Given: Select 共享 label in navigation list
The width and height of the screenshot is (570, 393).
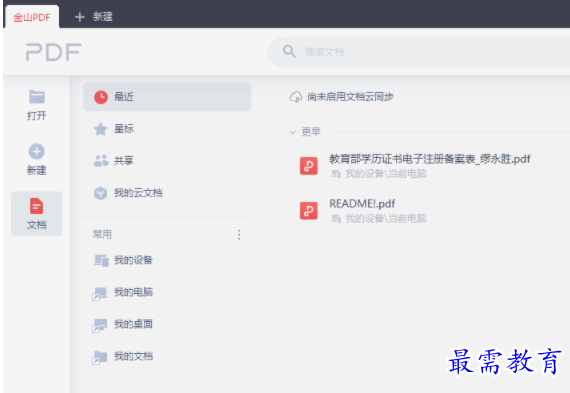Looking at the screenshot, I should click(x=124, y=160).
